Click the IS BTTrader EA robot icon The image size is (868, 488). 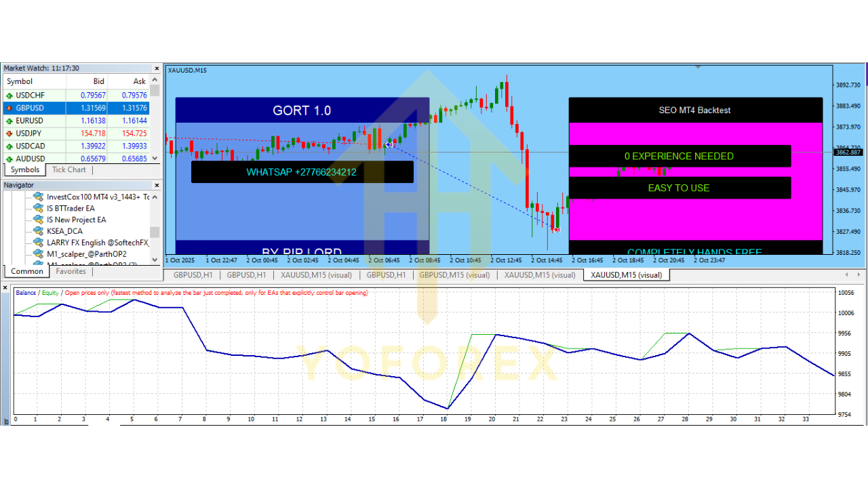tap(39, 207)
